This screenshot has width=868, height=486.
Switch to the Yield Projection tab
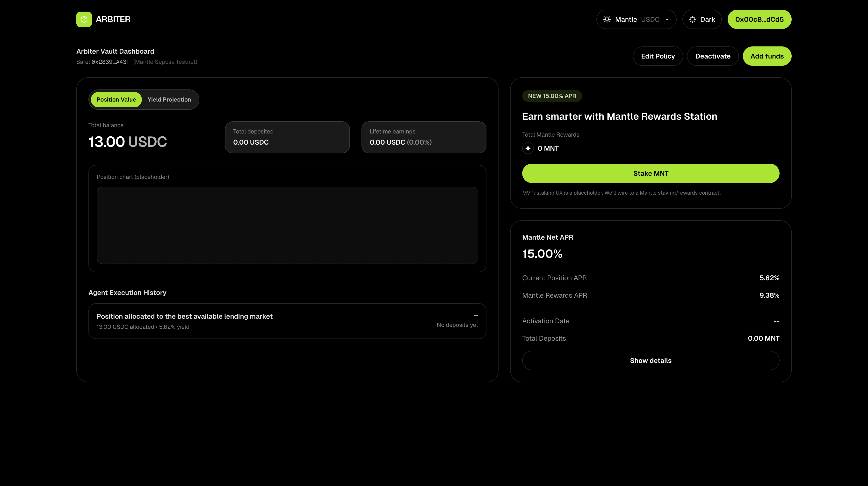(x=169, y=99)
